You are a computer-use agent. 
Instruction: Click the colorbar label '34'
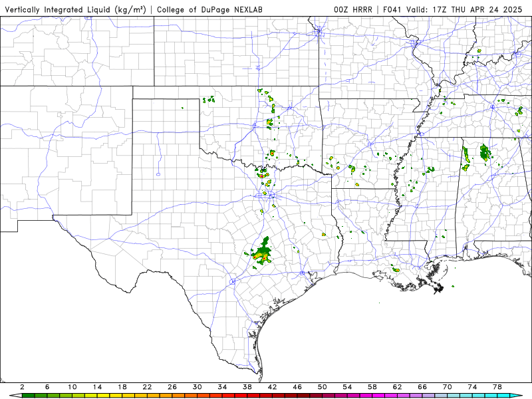pyautogui.click(x=222, y=387)
